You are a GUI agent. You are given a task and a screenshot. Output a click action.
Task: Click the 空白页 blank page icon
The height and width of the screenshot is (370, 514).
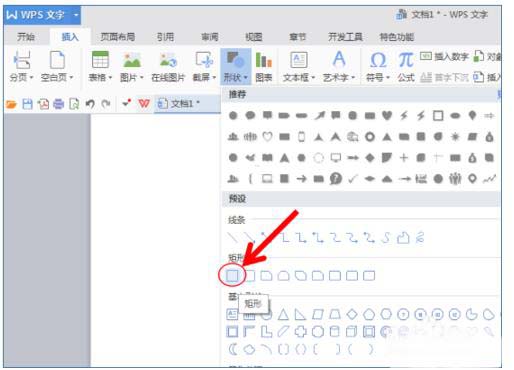tap(57, 60)
